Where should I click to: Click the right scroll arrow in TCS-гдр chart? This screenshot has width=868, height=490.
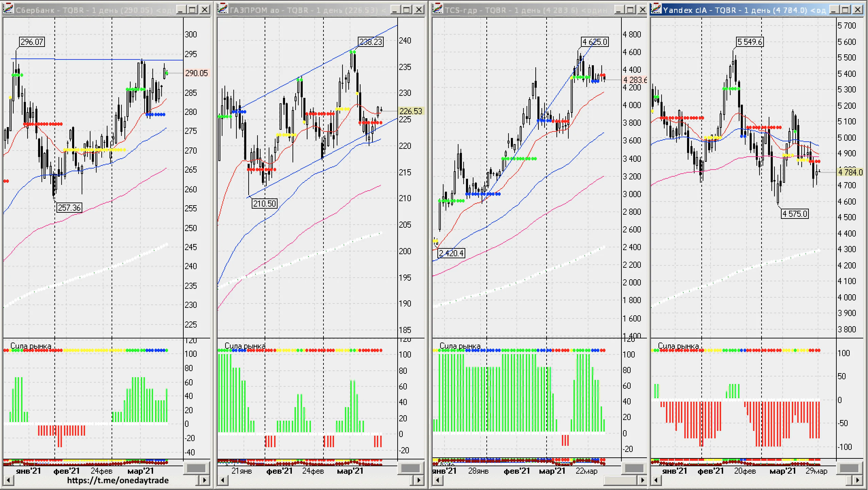coord(642,480)
